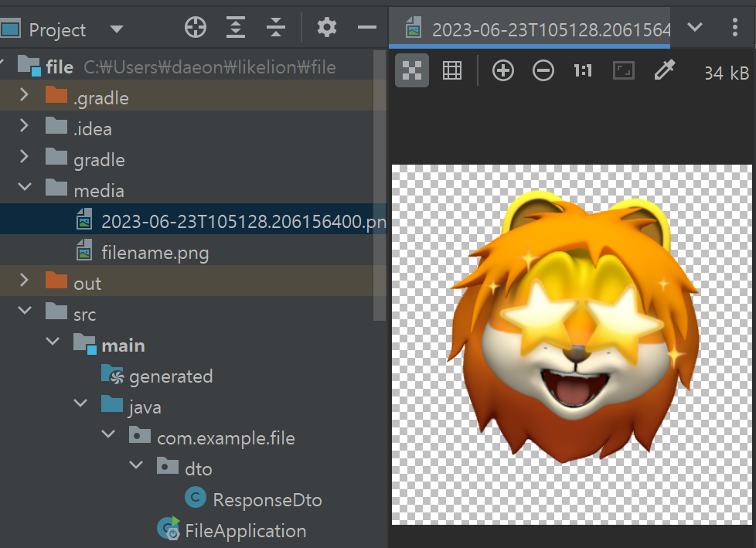The height and width of the screenshot is (548, 756).
Task: Select the generated folder
Action: (x=192, y=373)
